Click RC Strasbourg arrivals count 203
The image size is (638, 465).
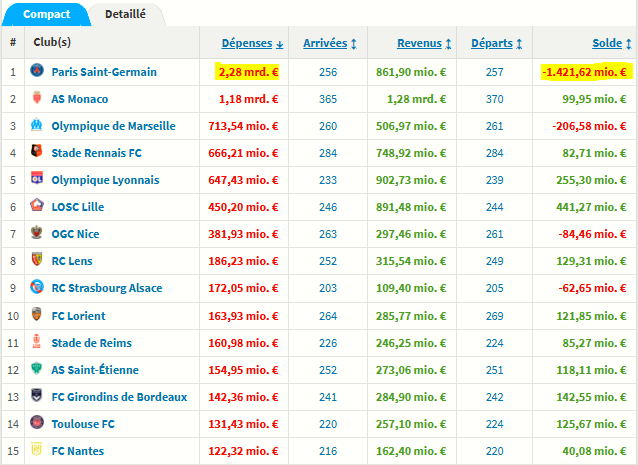click(328, 288)
